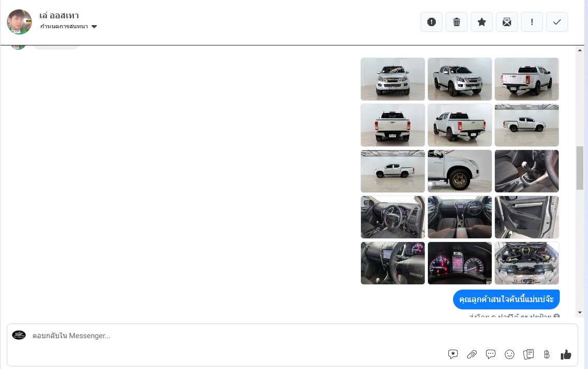
Task: Open straight rear tailgate photo
Action: [x=393, y=125]
